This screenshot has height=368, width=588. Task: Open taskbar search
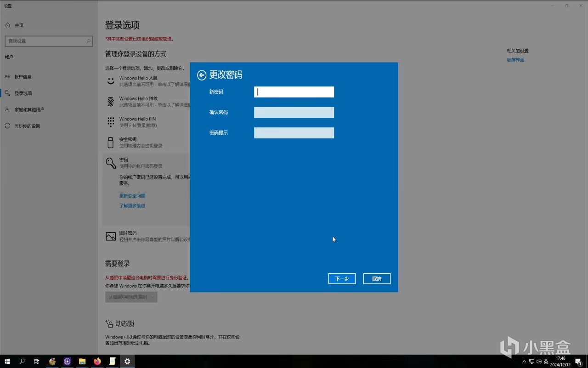[22, 362]
